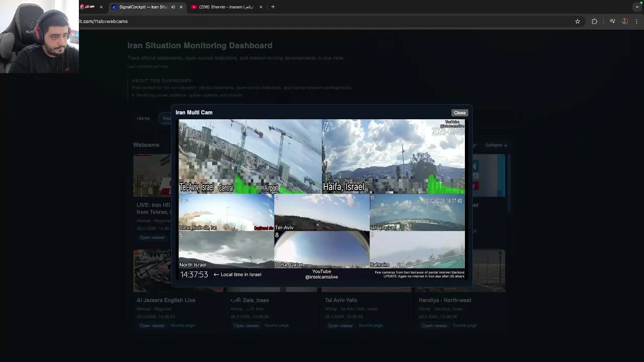This screenshot has height=362, width=644.
Task: Click the North Israel camera feed
Action: click(226, 249)
